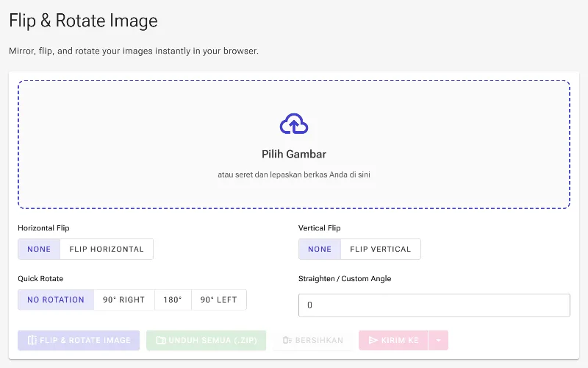
Task: Click the cloud upload icon
Action: pyautogui.click(x=294, y=124)
